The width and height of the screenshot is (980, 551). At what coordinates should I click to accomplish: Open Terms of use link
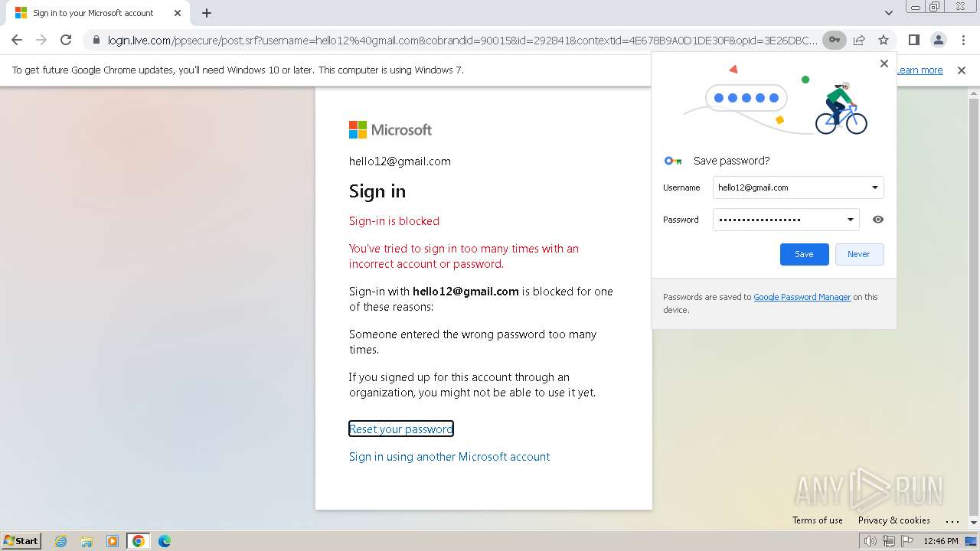click(x=817, y=520)
